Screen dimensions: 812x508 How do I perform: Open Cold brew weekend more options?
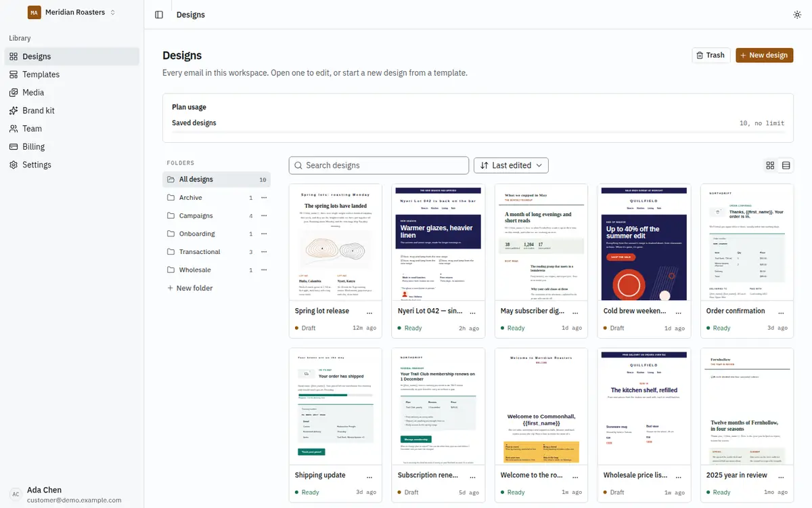[678, 312]
